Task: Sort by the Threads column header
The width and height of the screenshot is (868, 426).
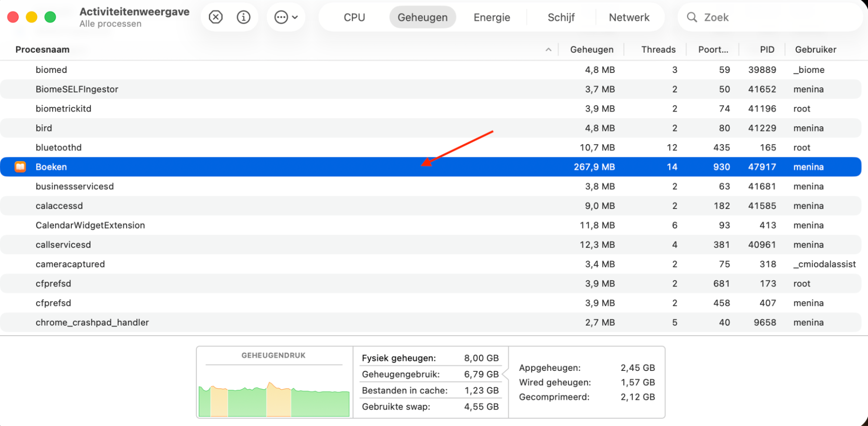Action: pos(657,49)
